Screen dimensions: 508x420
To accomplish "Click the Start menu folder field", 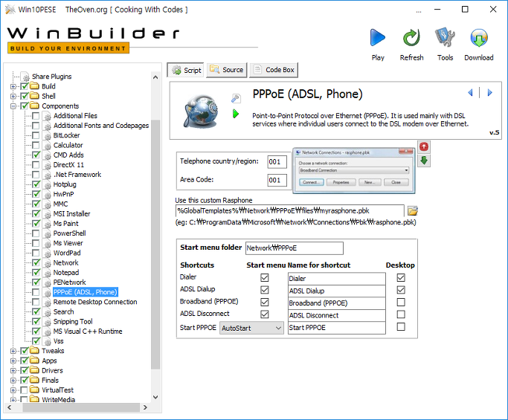I will [295, 248].
